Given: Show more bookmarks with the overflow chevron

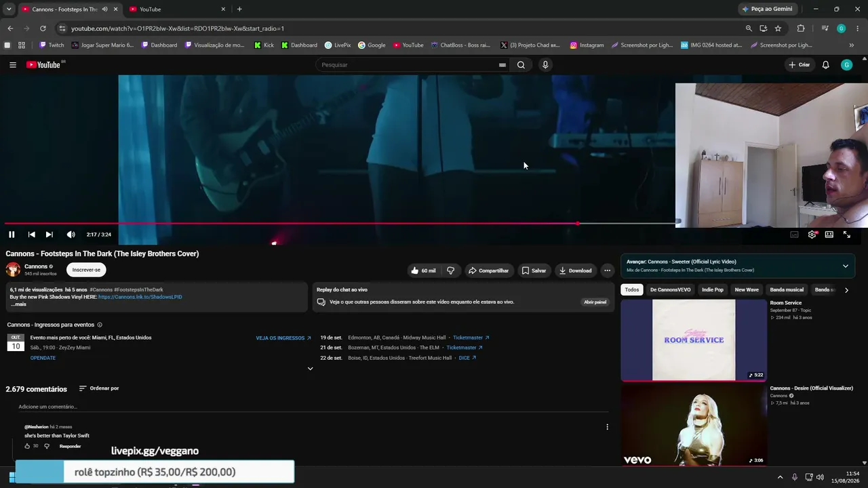Looking at the screenshot, I should pos(851,45).
